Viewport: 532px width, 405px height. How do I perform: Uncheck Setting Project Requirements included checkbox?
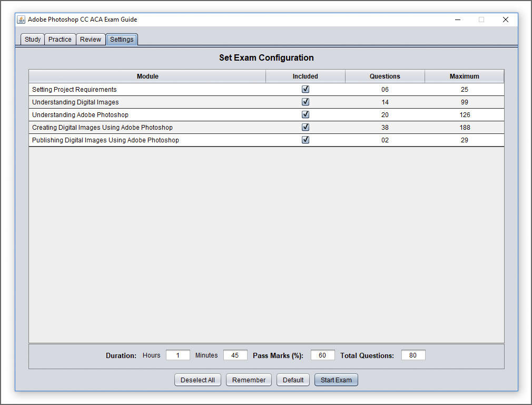306,89
